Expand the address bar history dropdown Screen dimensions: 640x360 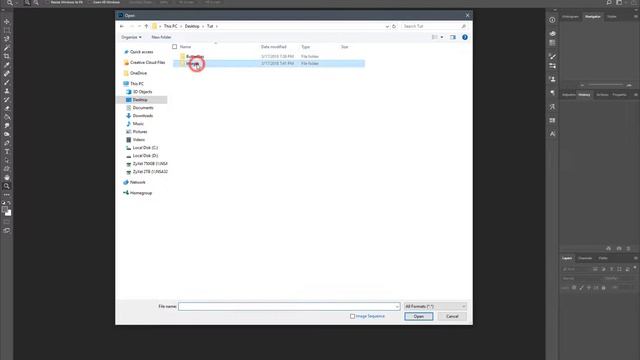click(x=387, y=26)
